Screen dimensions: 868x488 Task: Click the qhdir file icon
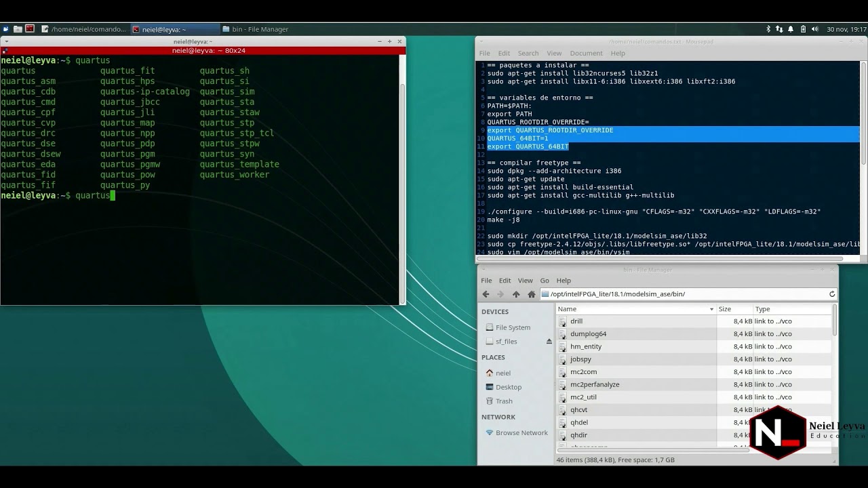(562, 435)
